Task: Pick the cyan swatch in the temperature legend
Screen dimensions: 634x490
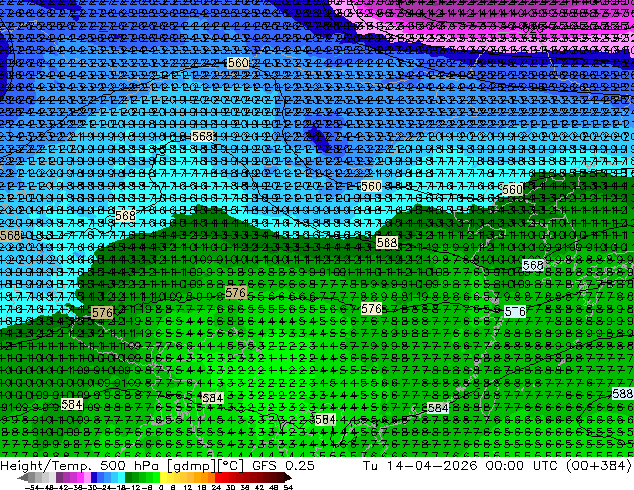Action: (121, 478)
